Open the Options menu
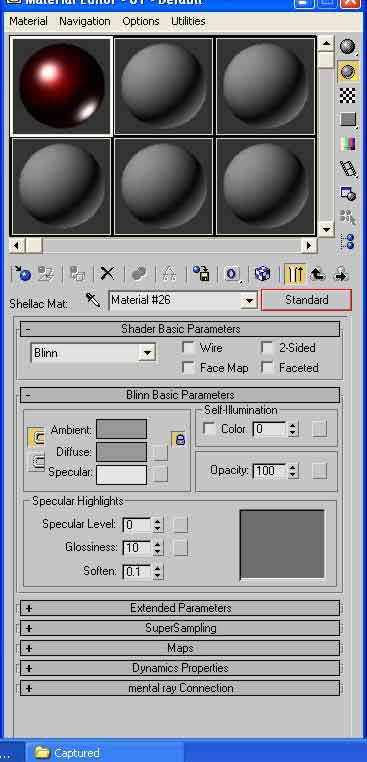This screenshot has width=367, height=762. click(140, 21)
